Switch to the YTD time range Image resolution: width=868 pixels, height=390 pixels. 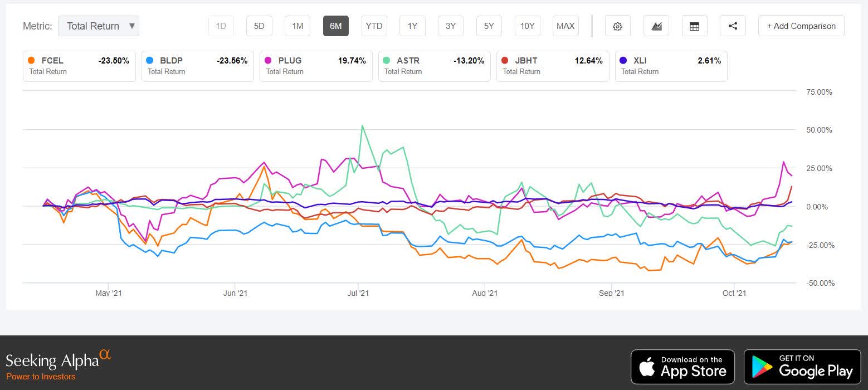(x=374, y=26)
